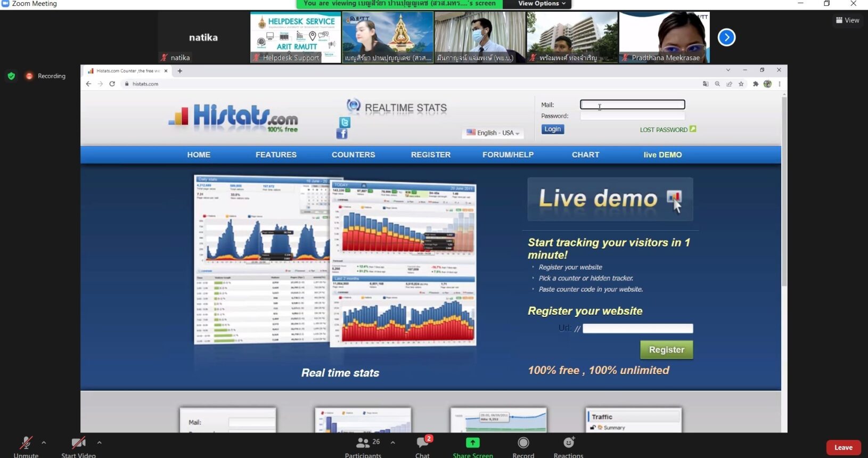868x458 pixels.
Task: Open a new browser tab
Action: coord(180,71)
